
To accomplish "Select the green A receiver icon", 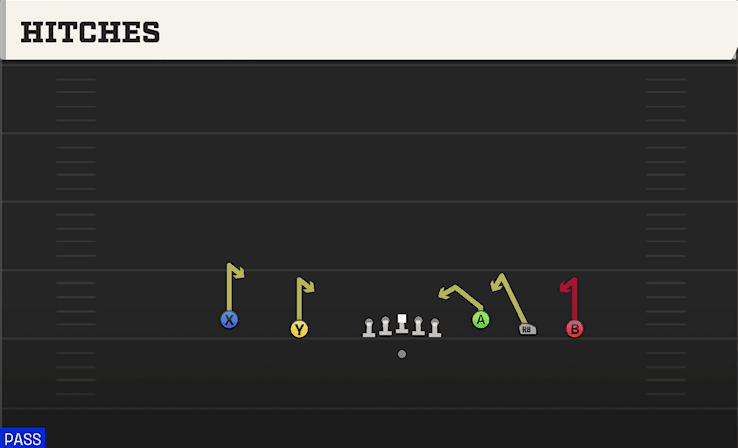I will [481, 320].
